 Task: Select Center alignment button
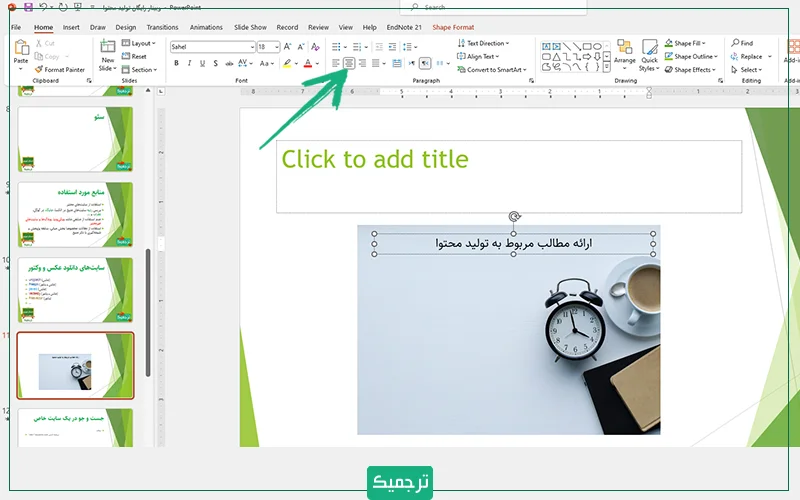[x=348, y=63]
